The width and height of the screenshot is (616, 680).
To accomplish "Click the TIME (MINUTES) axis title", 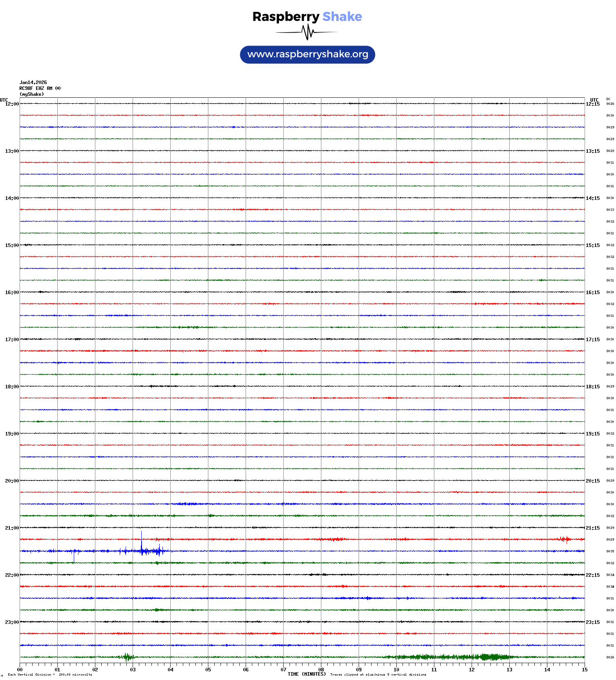I will tap(306, 674).
